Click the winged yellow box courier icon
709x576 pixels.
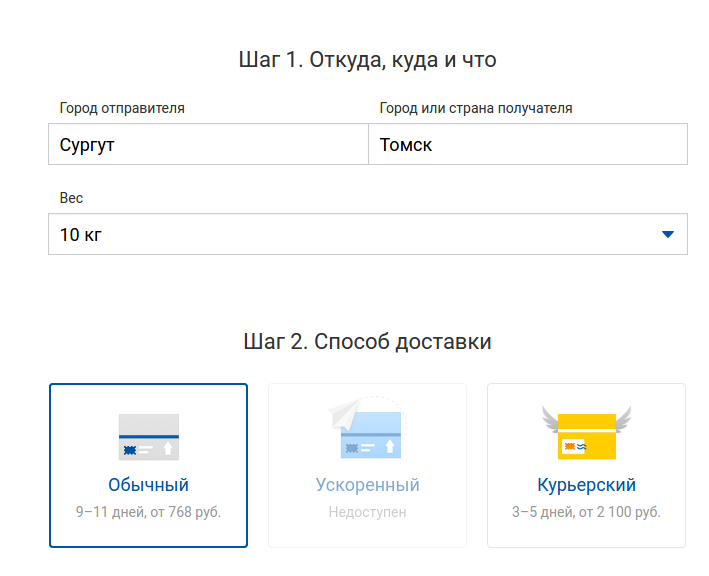coord(586,433)
